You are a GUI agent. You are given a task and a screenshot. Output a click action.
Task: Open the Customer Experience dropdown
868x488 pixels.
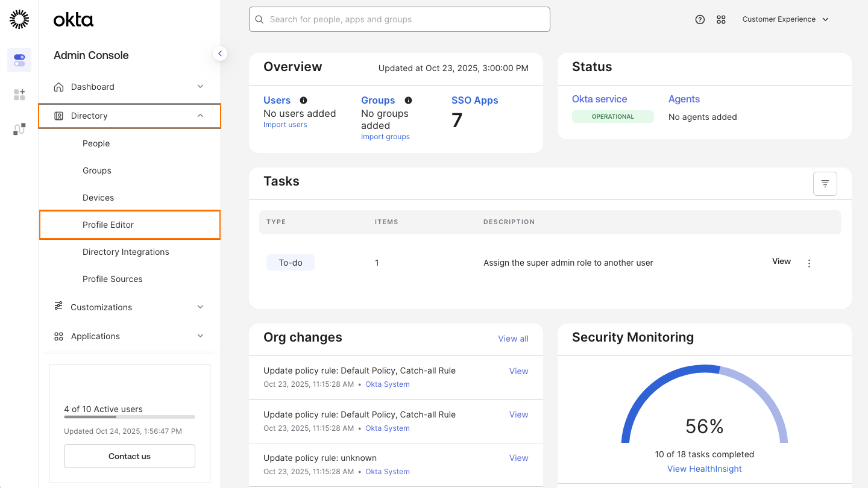click(785, 19)
